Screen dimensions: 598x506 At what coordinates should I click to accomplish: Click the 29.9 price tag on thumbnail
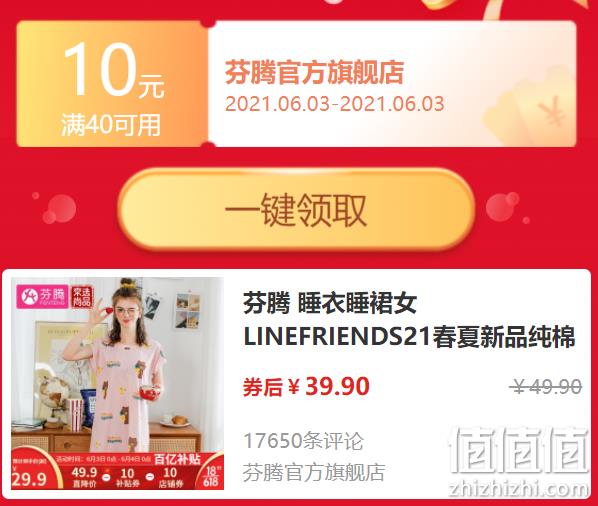[29, 479]
